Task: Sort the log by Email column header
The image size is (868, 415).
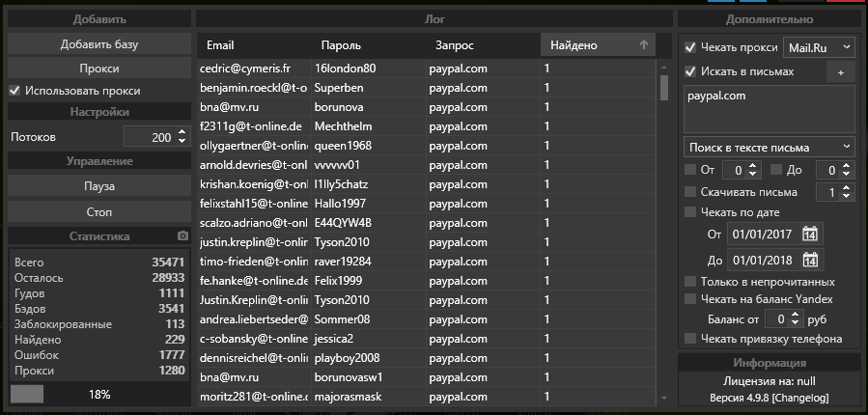Action: point(219,45)
